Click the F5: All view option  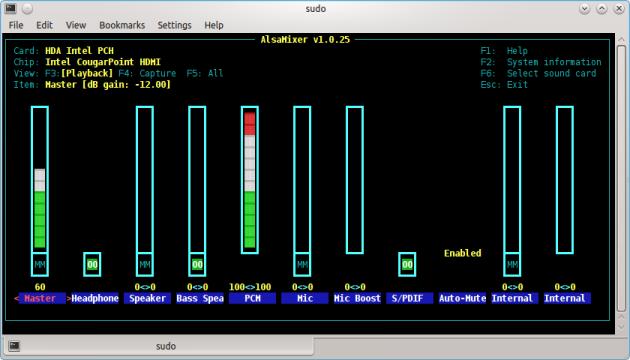point(205,74)
